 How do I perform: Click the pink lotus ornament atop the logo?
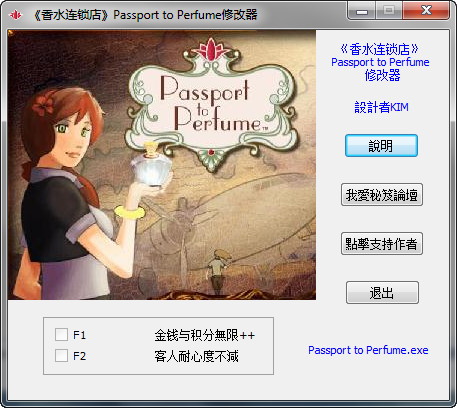(211, 50)
